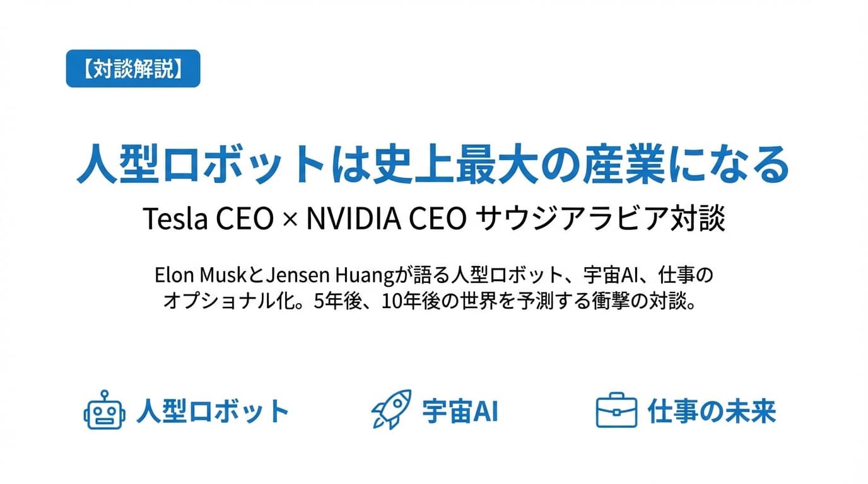Click the rocket icon
This screenshot has width=868, height=484.
pos(391,410)
